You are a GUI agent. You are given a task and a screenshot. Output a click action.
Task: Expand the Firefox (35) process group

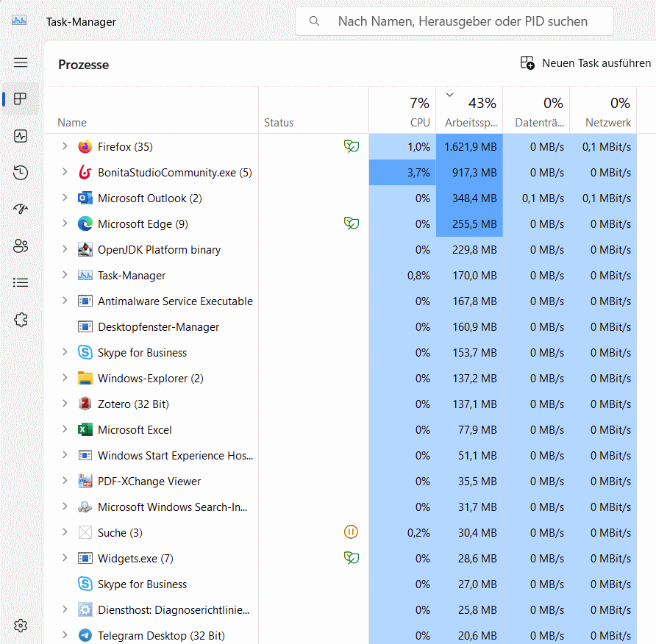click(x=65, y=146)
